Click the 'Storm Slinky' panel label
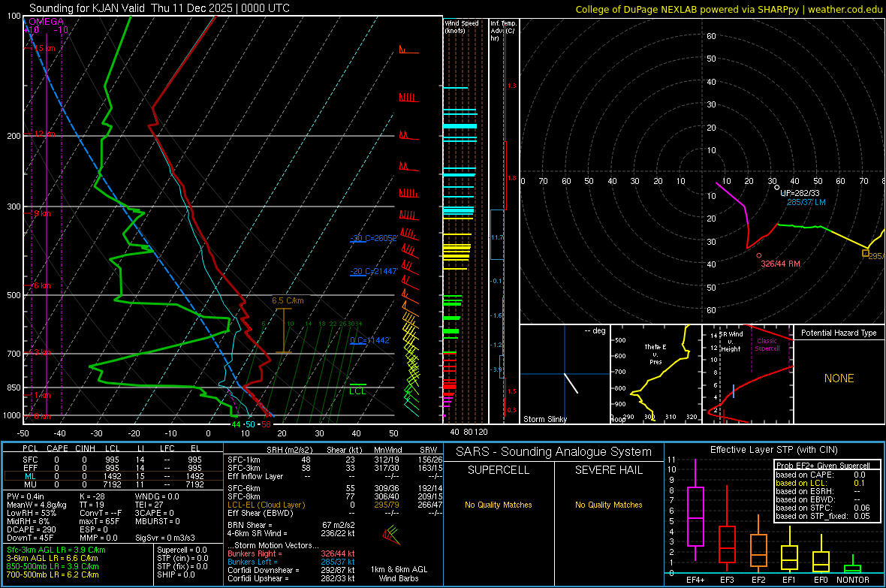 coord(544,419)
